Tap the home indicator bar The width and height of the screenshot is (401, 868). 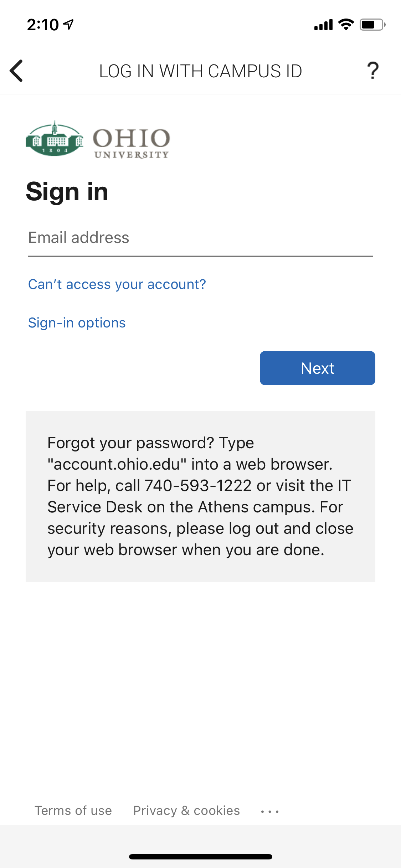200,857
